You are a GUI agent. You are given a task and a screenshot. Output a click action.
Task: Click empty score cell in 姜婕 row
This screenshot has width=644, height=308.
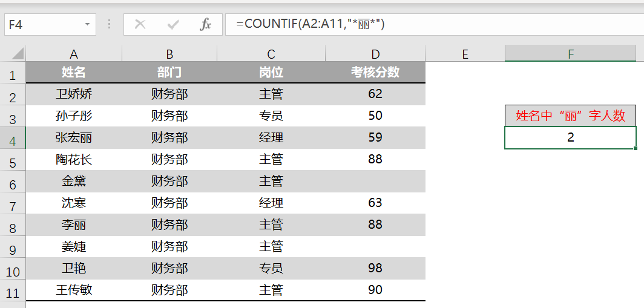375,246
